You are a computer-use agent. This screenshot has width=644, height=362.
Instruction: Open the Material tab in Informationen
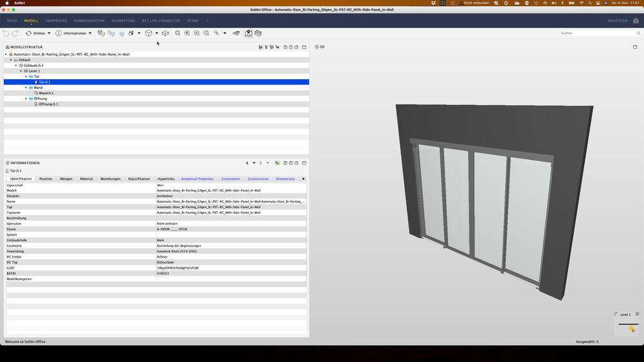coord(86,178)
